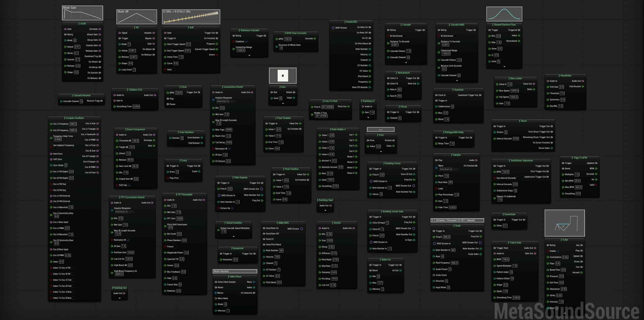Expand the Patchbay In node's chevron

click(x=368, y=118)
